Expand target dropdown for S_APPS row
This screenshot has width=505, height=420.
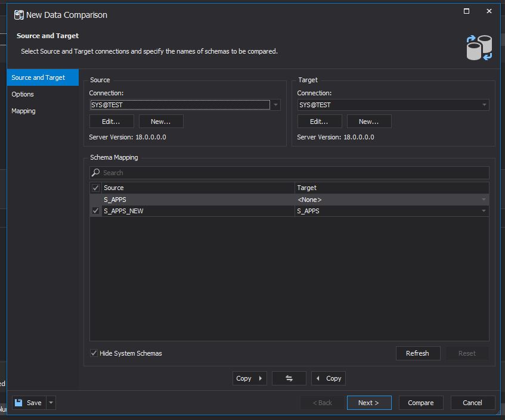[484, 200]
